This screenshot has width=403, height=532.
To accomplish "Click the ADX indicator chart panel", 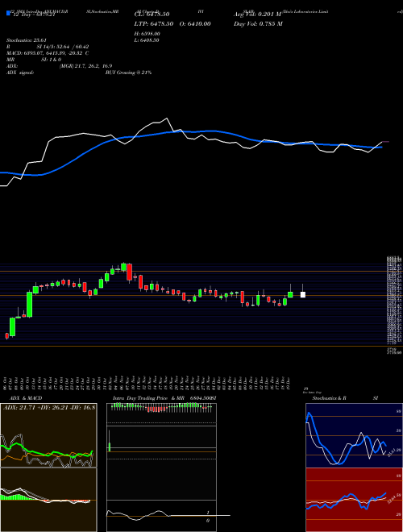I will [x=48, y=435].
